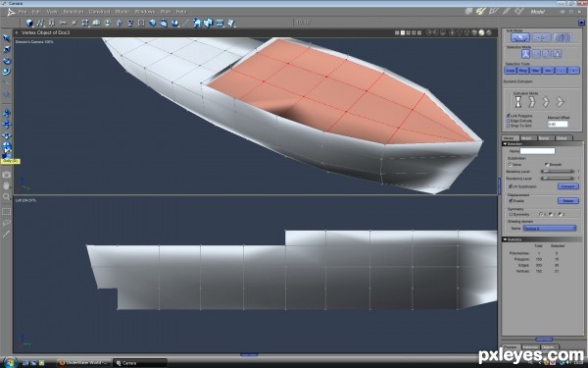This screenshot has width=588, height=368.
Task: Select the X symmetry axis radio button
Action: point(541,214)
